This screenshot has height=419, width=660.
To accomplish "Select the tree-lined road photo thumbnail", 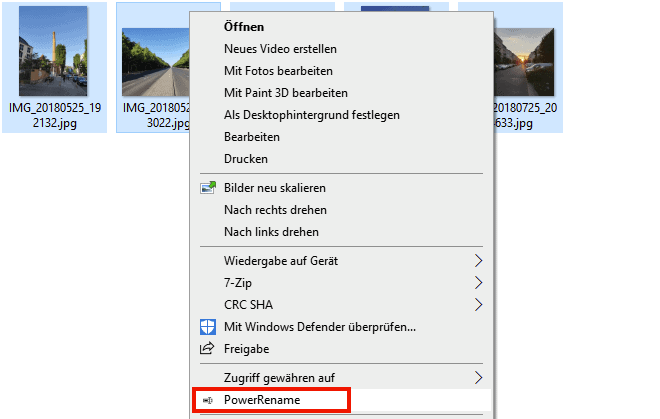I will pyautogui.click(x=152, y=60).
